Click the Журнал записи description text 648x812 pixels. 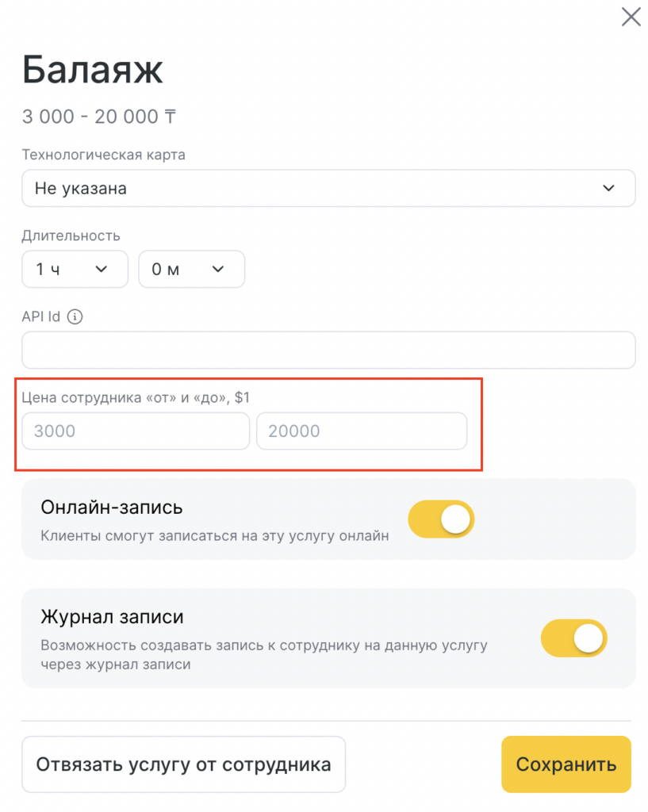pos(264,655)
